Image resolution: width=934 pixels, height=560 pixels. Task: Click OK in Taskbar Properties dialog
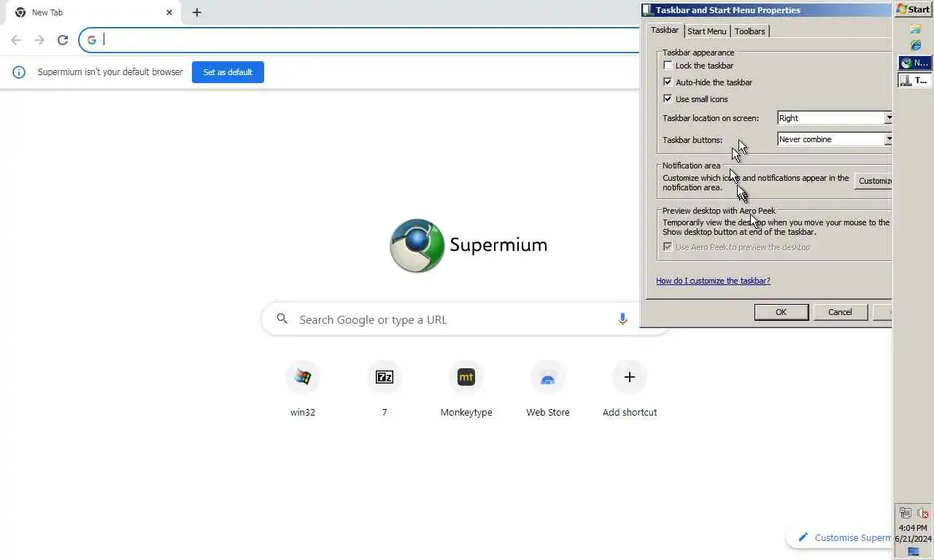(781, 312)
